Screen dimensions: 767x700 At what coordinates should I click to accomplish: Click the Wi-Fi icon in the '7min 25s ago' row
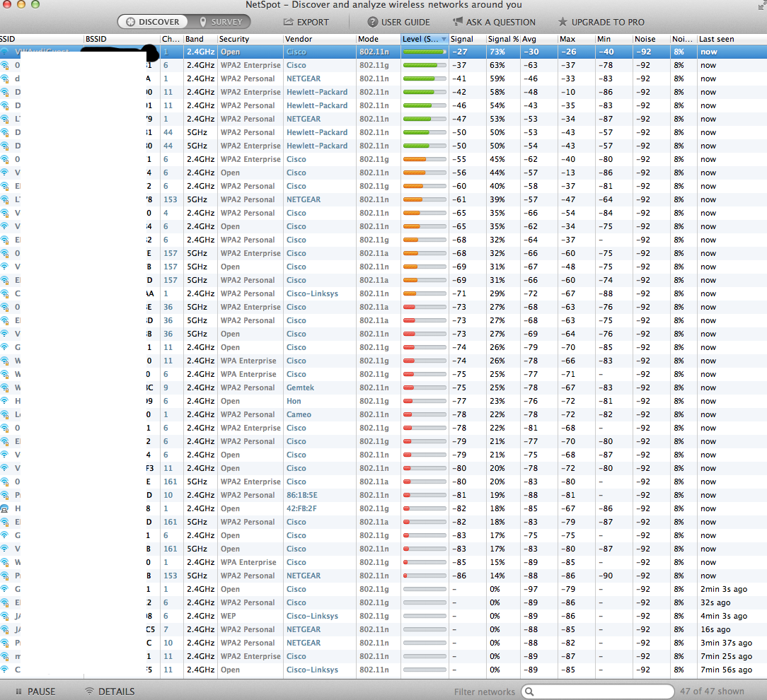pos(5,656)
